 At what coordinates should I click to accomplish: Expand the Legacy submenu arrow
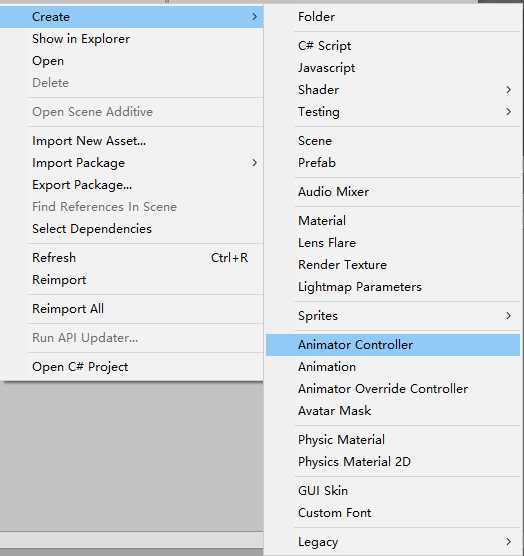pyautogui.click(x=508, y=541)
